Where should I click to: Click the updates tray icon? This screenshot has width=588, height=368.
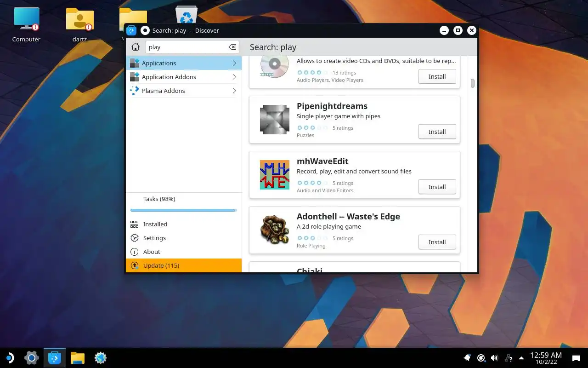[x=481, y=357]
